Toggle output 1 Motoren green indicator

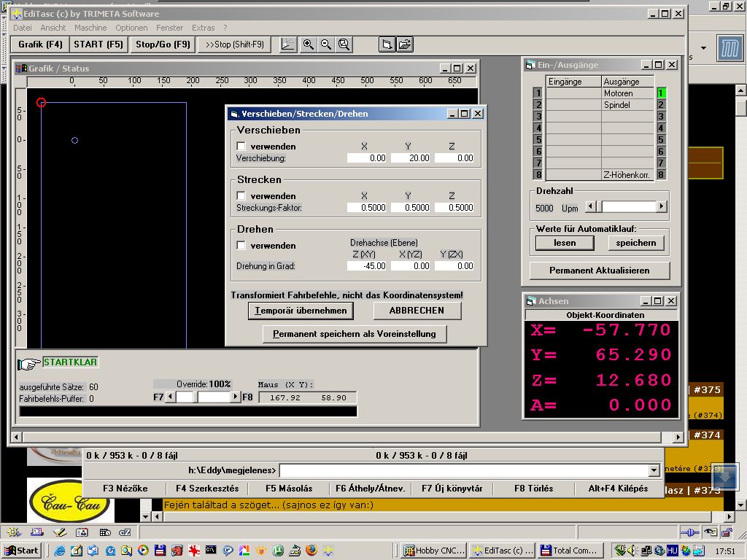661,93
